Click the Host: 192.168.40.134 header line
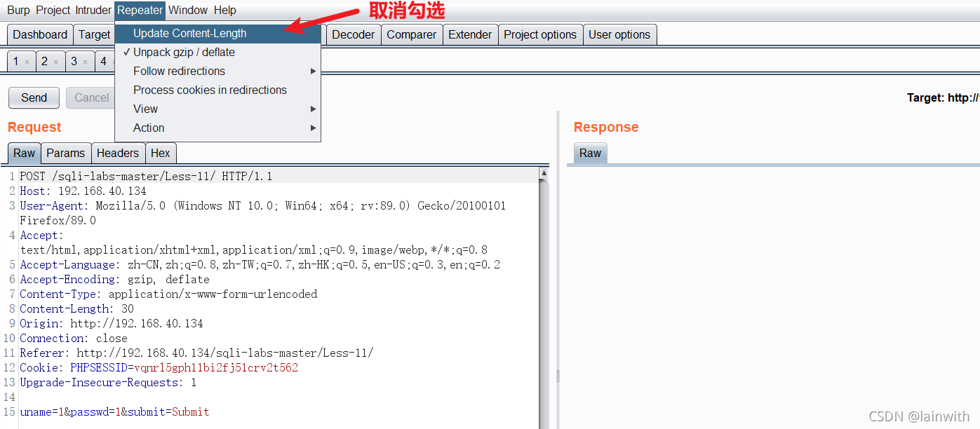This screenshot has height=429, width=980. pos(83,191)
